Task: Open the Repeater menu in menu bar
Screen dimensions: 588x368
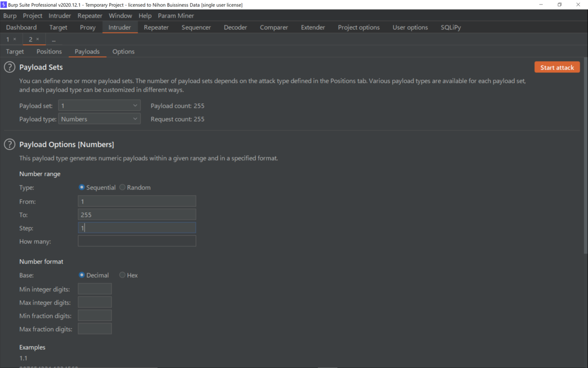Action: [90, 16]
